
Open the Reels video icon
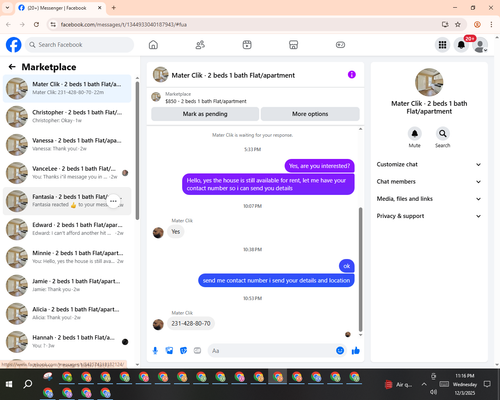[x=247, y=45]
